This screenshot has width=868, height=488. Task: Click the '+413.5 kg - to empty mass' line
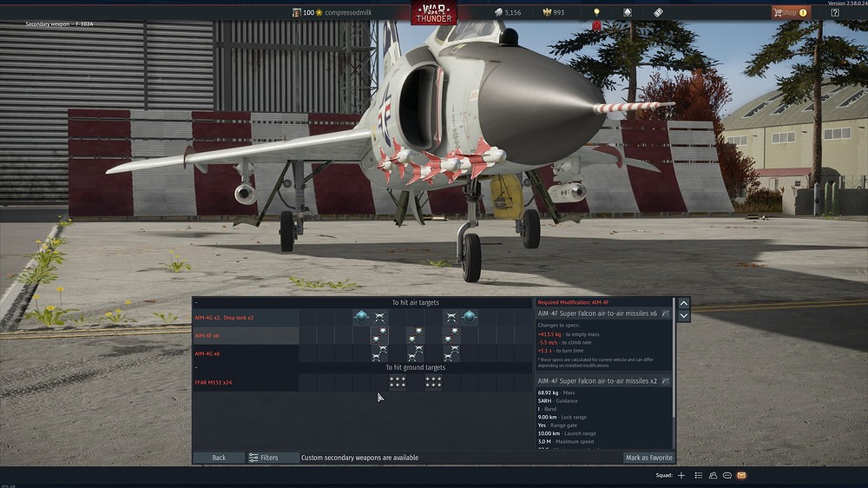pos(568,334)
